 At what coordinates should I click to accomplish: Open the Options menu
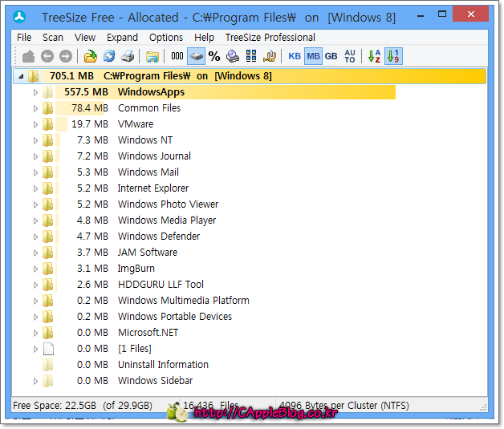coord(166,38)
